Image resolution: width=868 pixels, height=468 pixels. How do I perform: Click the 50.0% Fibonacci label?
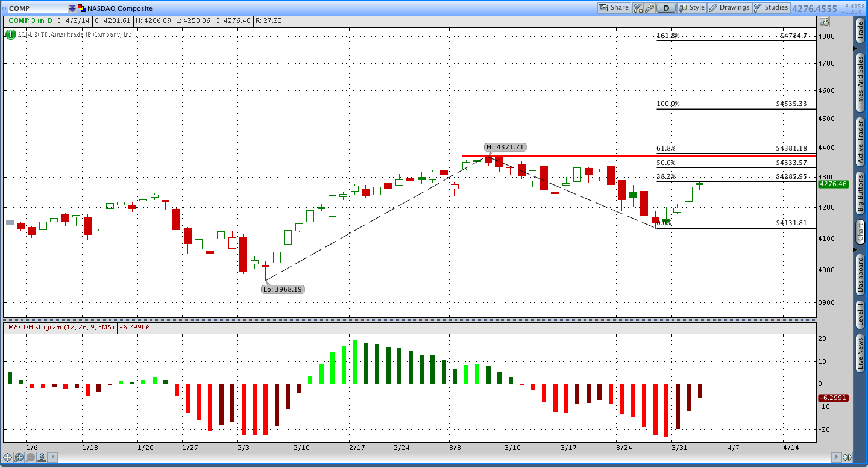coord(666,163)
